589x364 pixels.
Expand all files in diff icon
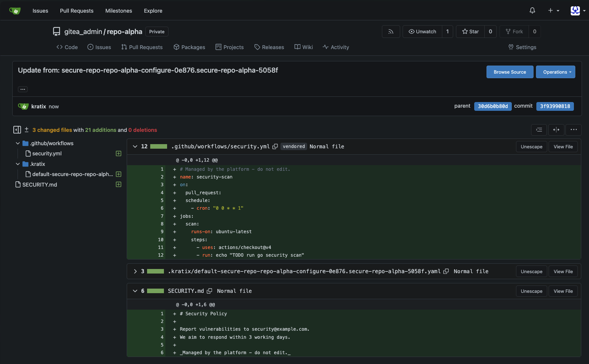(539, 130)
